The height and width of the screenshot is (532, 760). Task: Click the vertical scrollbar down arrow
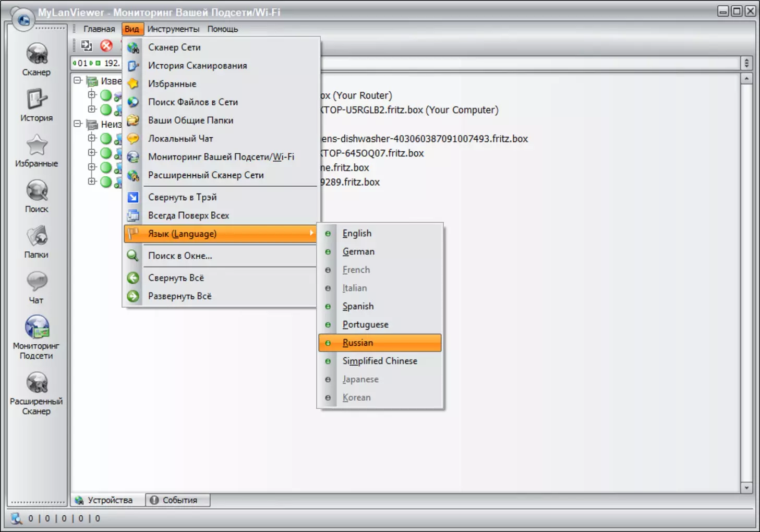(x=746, y=488)
